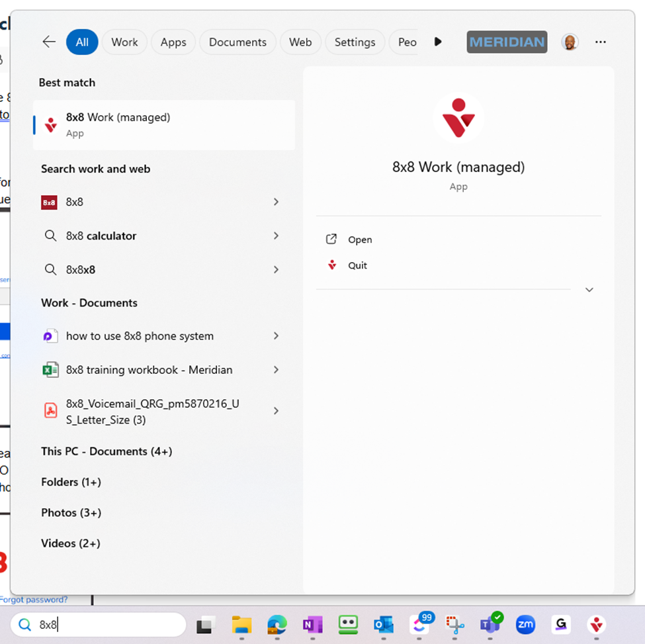Click the Loop file icon for 8x8 phone system
This screenshot has width=645, height=644.
[50, 336]
